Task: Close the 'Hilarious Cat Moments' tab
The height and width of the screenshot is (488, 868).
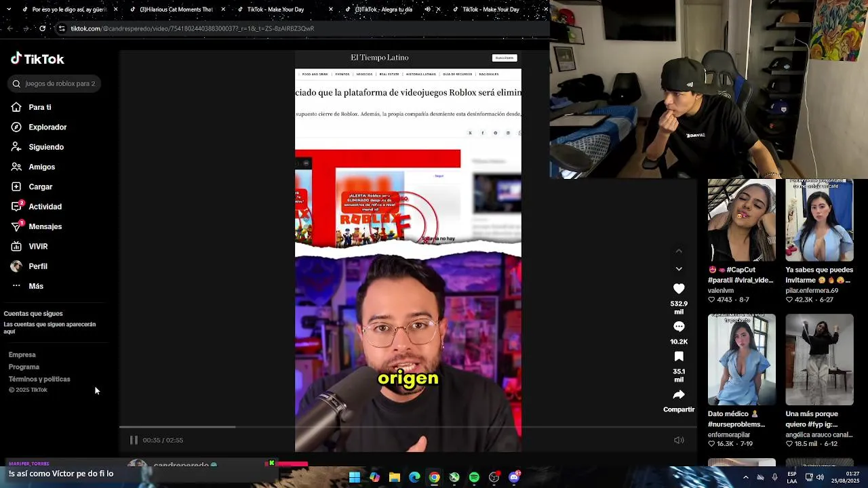Action: point(223,9)
